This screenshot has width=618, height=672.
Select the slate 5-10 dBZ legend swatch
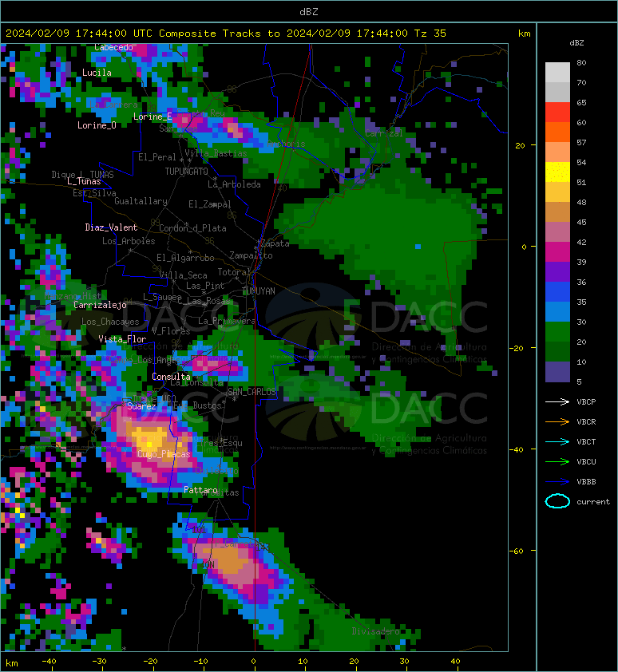(x=557, y=372)
